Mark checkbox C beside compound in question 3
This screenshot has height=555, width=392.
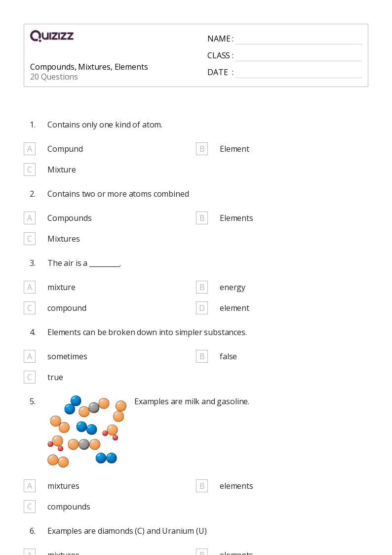30,308
